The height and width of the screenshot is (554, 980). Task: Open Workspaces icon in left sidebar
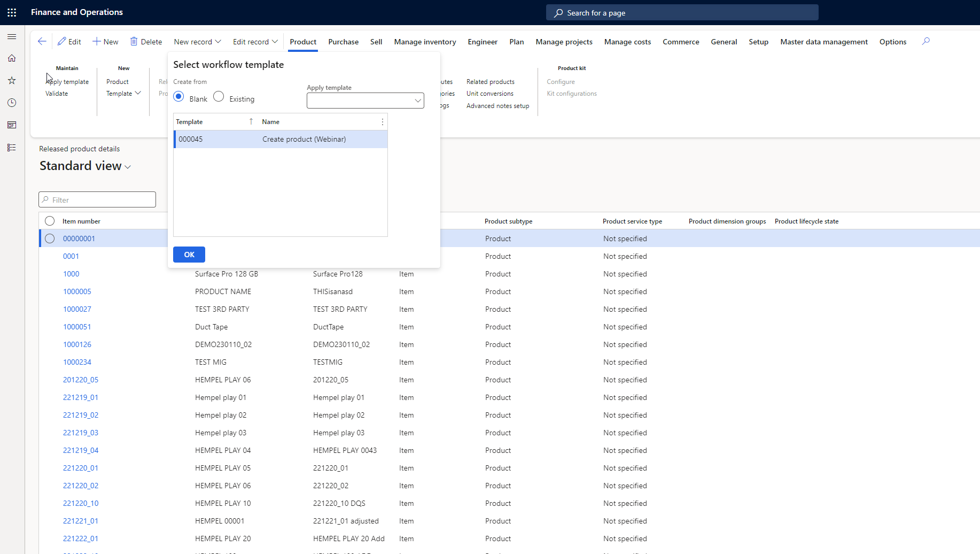(12, 125)
